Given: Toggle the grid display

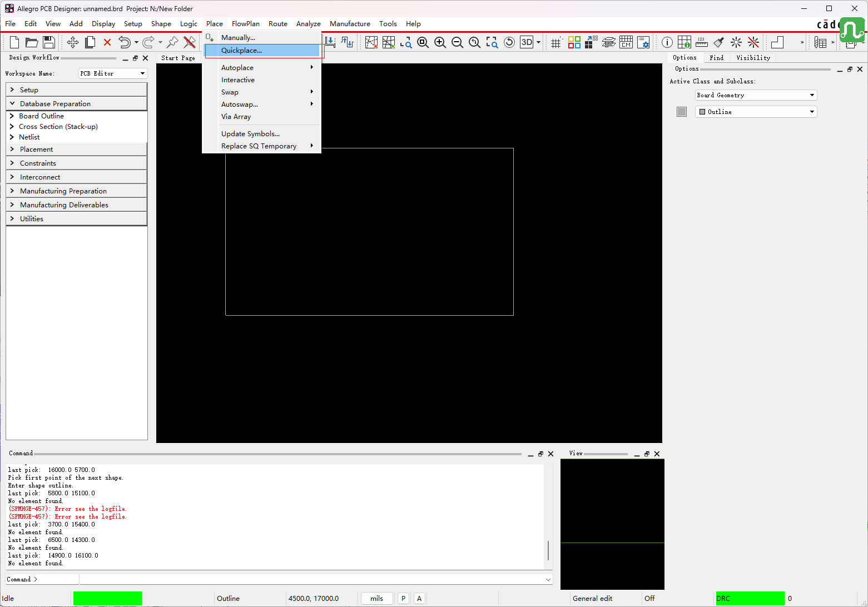Looking at the screenshot, I should click(x=556, y=42).
